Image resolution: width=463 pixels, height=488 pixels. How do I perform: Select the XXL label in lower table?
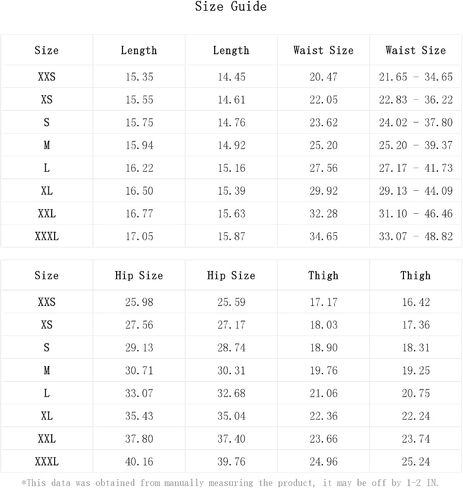[x=47, y=439]
